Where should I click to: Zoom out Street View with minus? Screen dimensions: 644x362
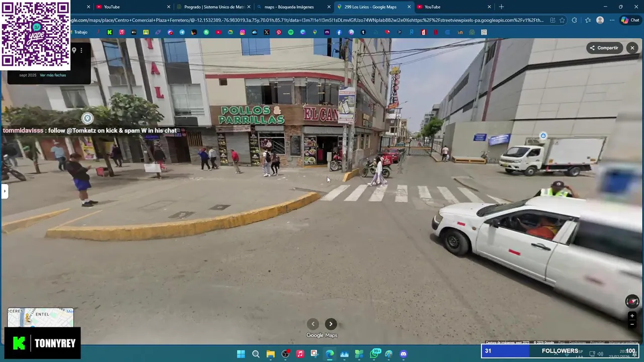[632, 324]
